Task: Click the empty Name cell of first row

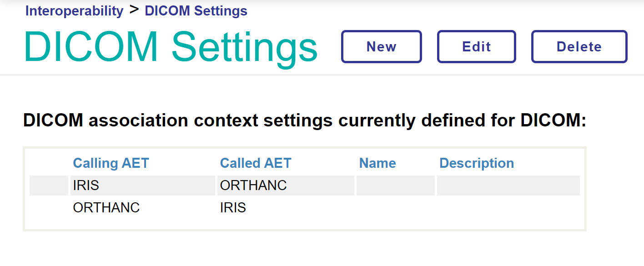Action: (x=395, y=186)
